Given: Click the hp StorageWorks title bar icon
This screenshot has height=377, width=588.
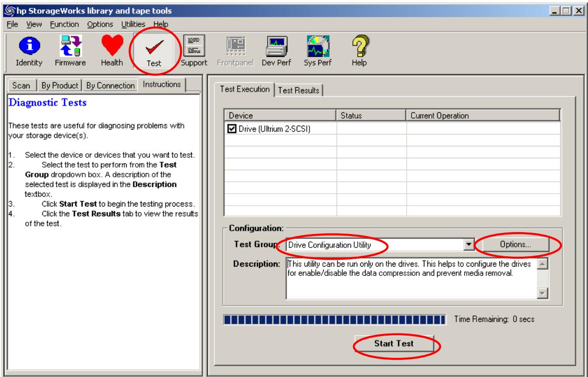Looking at the screenshot, I should pyautogui.click(x=9, y=11).
